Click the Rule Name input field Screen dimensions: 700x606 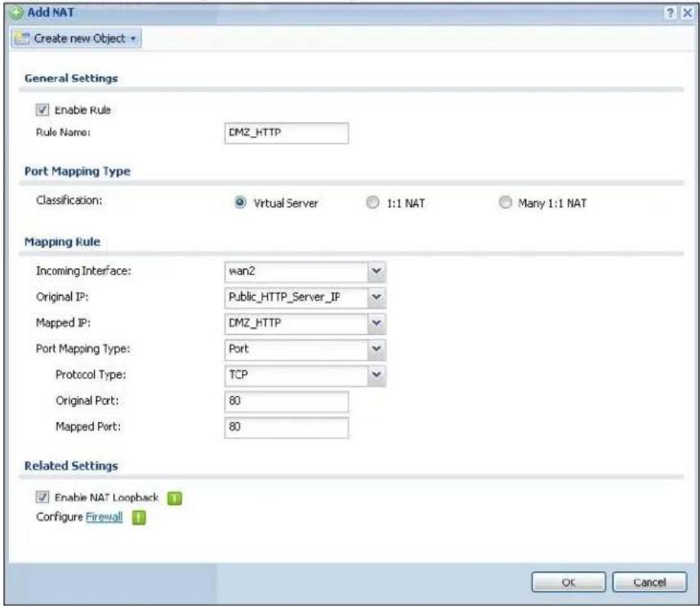[x=286, y=133]
